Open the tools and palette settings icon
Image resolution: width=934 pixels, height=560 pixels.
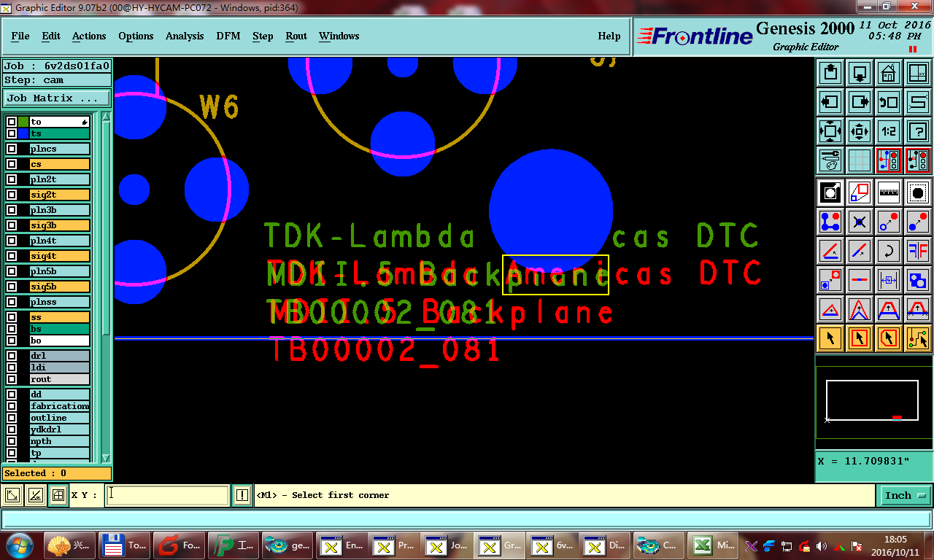[x=830, y=160]
